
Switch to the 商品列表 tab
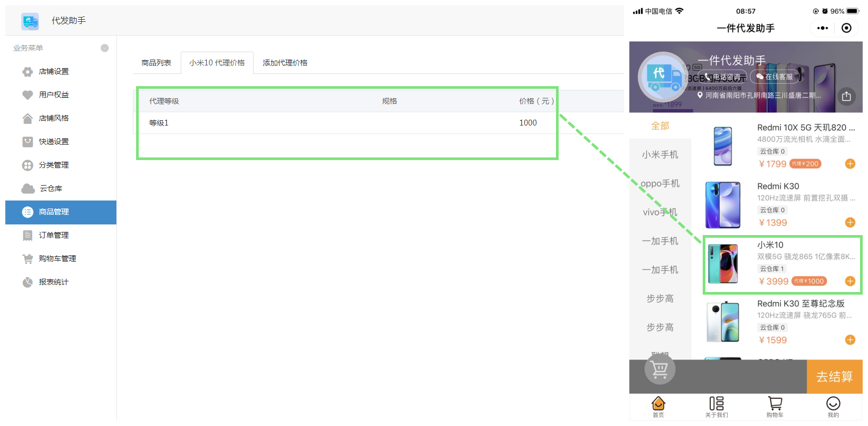coord(156,63)
